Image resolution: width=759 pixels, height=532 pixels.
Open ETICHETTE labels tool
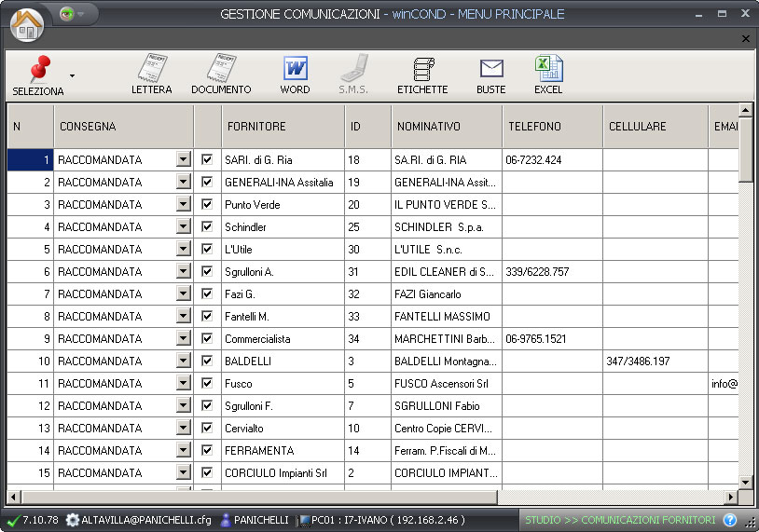pyautogui.click(x=422, y=75)
